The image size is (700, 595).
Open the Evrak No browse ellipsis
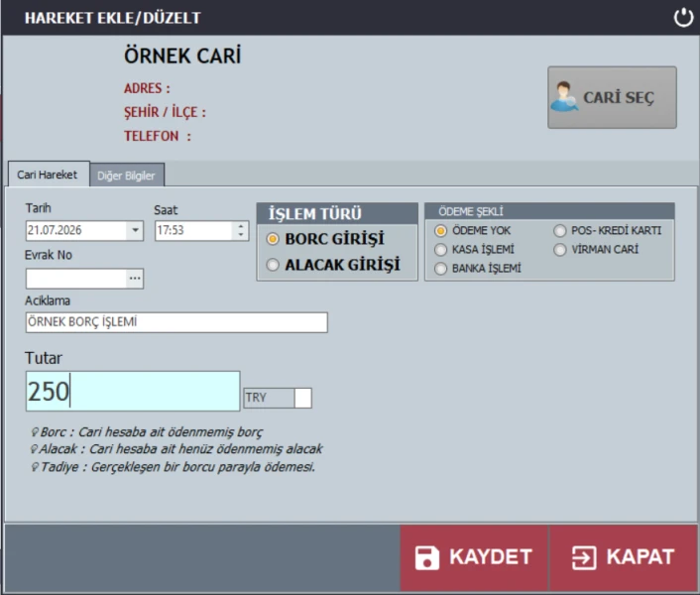(x=135, y=279)
